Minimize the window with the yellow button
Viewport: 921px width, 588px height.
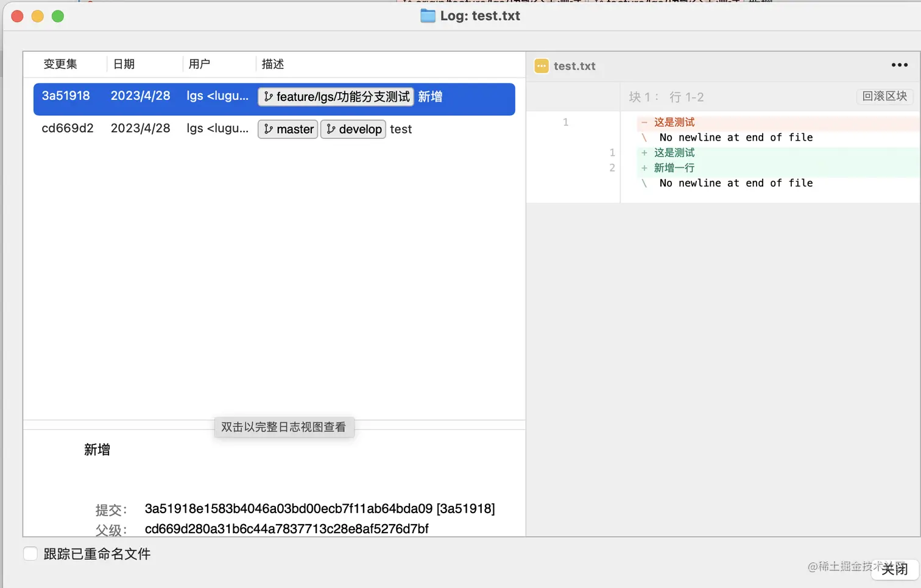[38, 16]
